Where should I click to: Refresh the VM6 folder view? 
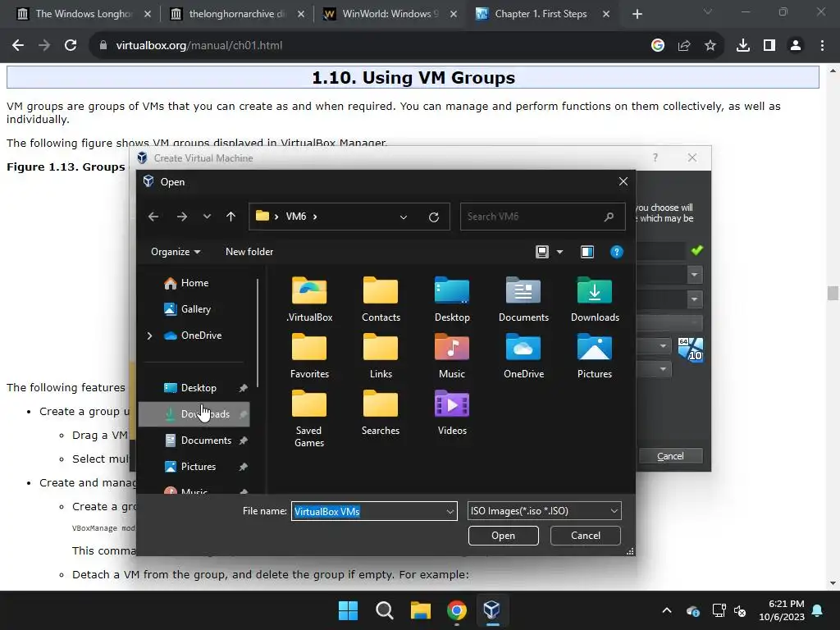(x=434, y=217)
